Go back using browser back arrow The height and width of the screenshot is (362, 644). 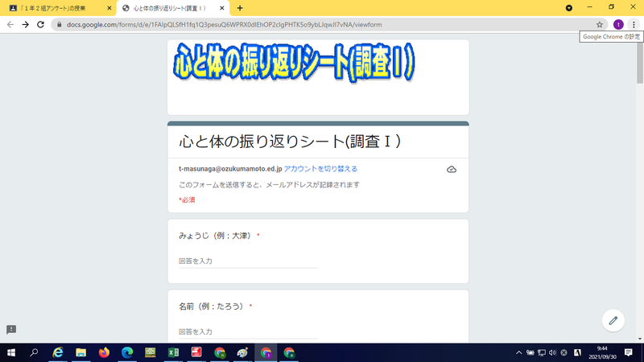point(10,25)
